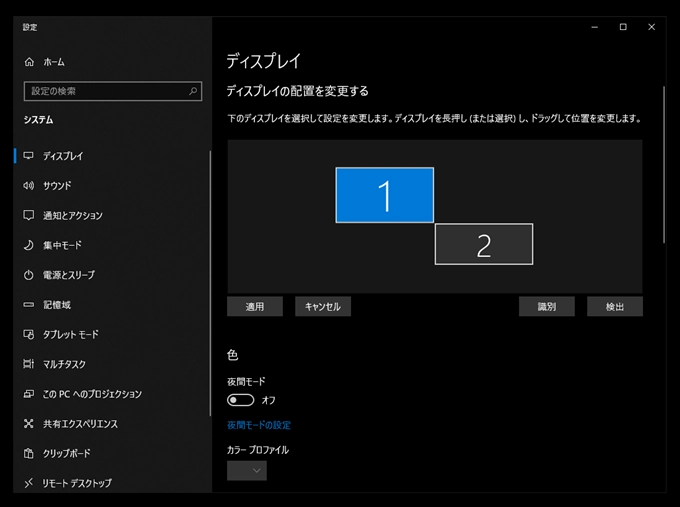Click the ディスプレイ monitor icon
The height and width of the screenshot is (507, 680).
[x=29, y=156]
